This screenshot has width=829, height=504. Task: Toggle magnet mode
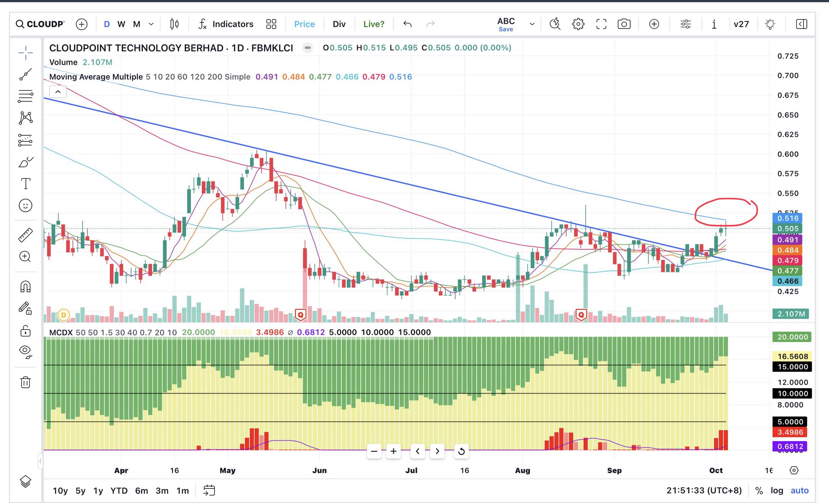(x=26, y=286)
